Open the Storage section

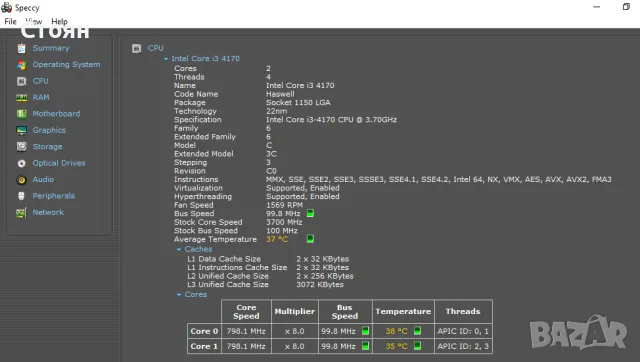pos(47,147)
